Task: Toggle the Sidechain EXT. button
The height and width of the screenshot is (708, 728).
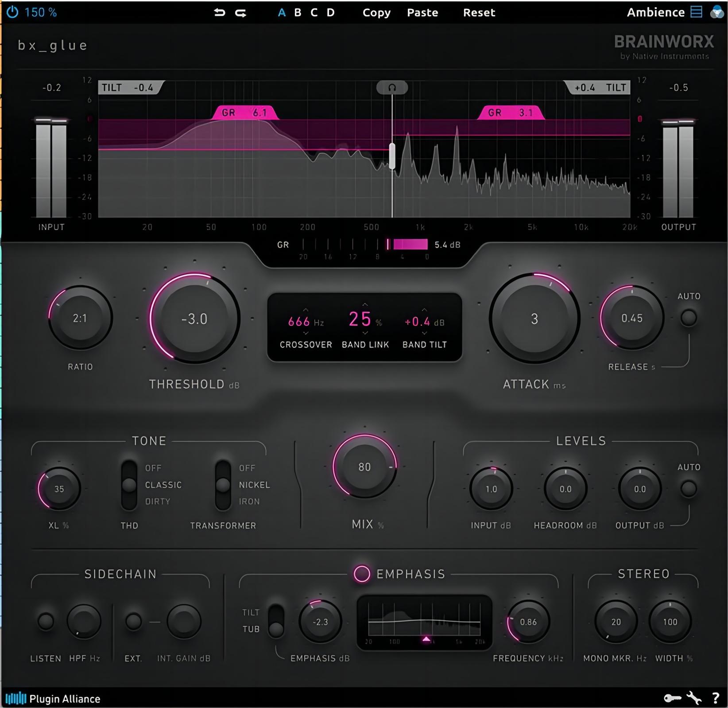Action: pos(133,621)
